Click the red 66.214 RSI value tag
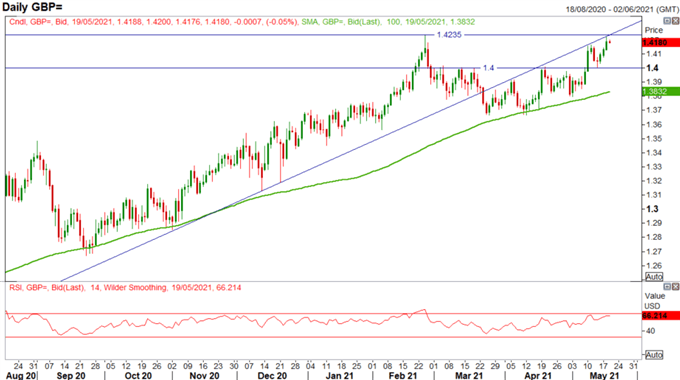Screen dimensions: 680x380 coord(660,316)
